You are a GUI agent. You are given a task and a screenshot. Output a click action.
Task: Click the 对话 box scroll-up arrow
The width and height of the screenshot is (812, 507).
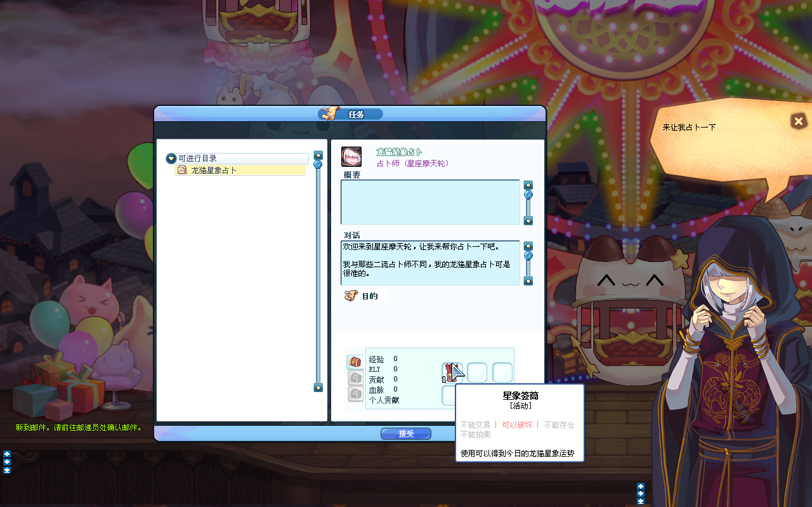(x=528, y=246)
